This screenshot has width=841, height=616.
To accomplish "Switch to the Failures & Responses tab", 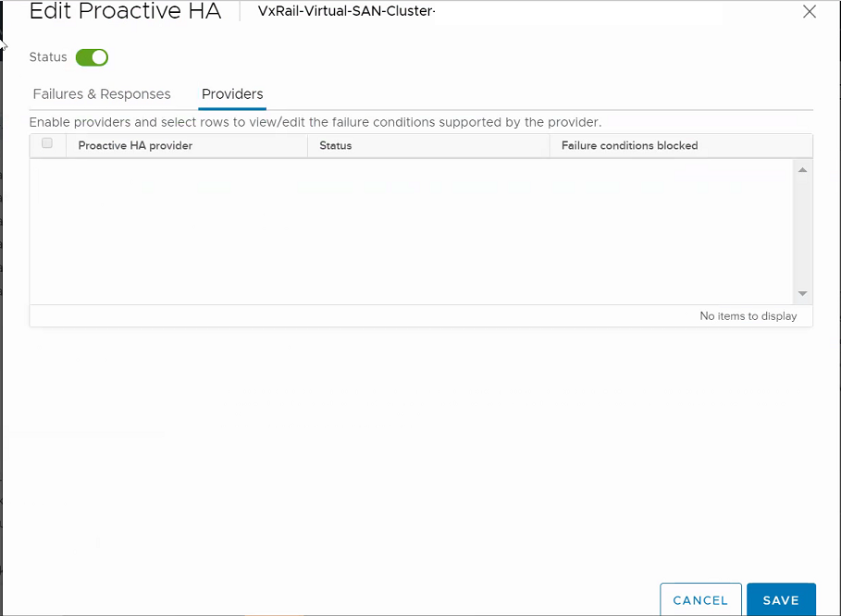I will coord(101,93).
